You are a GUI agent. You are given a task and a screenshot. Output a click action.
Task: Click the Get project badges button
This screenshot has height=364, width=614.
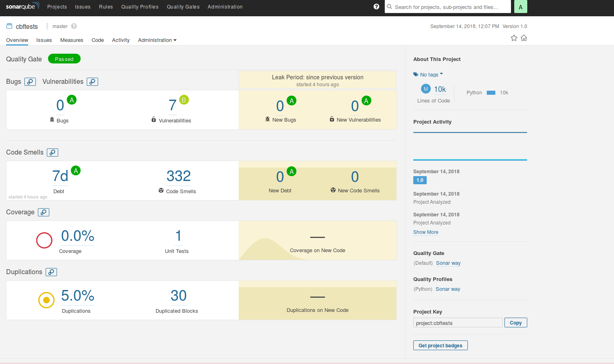point(440,345)
